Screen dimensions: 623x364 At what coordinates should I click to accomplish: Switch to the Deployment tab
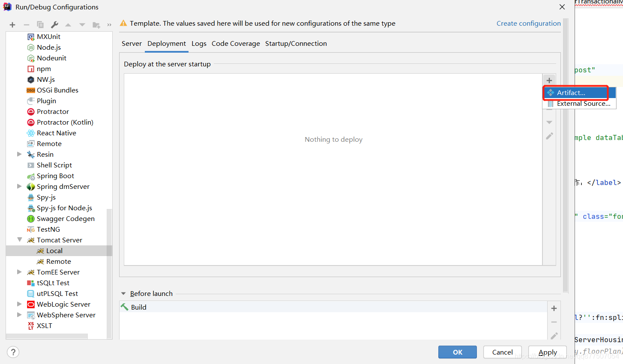tap(167, 44)
